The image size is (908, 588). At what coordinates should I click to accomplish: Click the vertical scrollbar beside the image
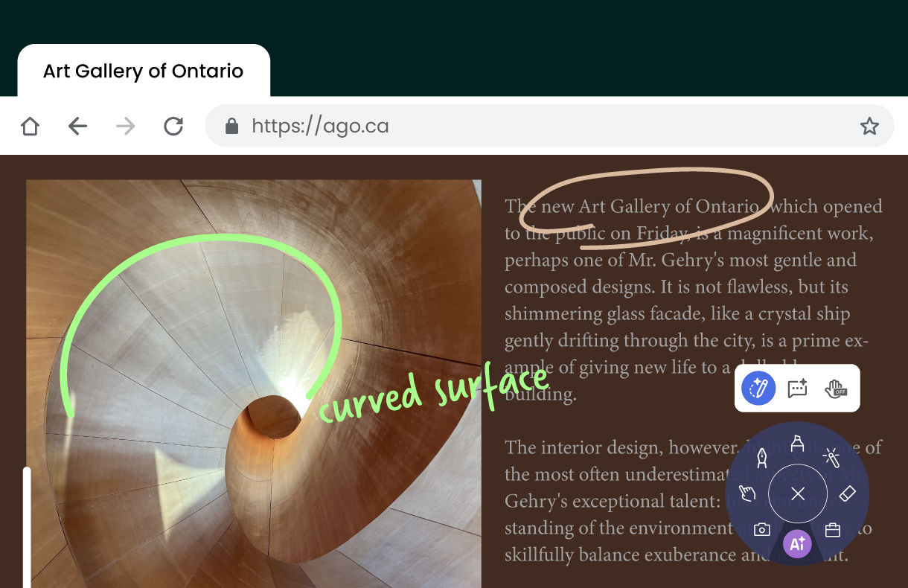28,521
